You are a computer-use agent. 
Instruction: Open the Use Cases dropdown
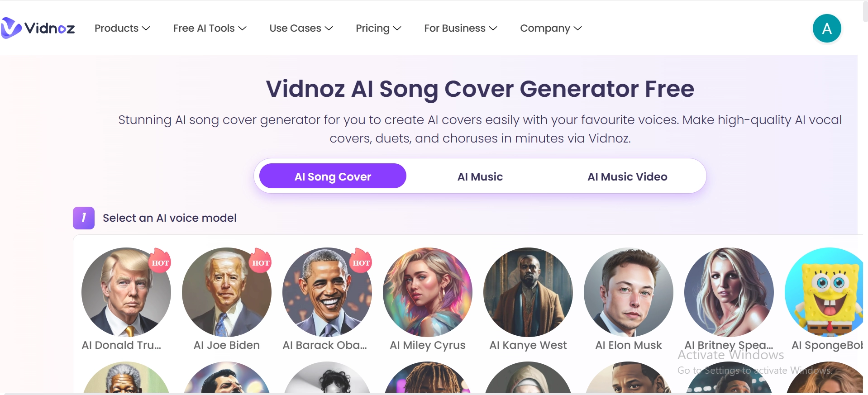coord(300,28)
